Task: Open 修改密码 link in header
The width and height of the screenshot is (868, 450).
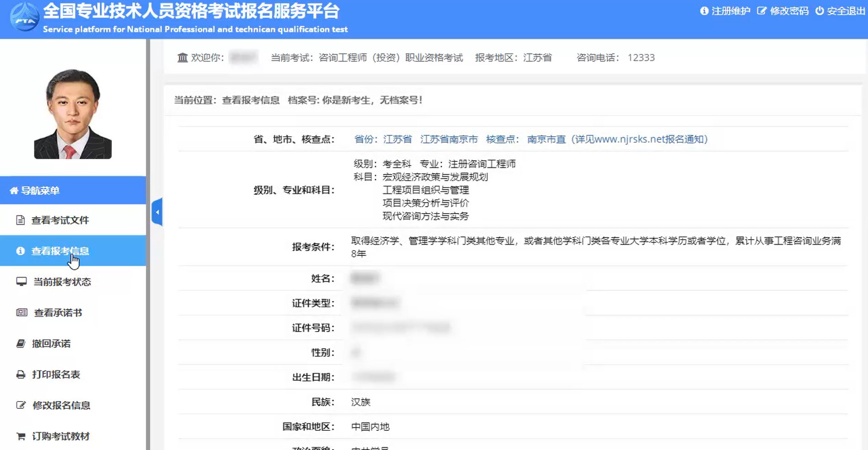Action: [x=789, y=11]
